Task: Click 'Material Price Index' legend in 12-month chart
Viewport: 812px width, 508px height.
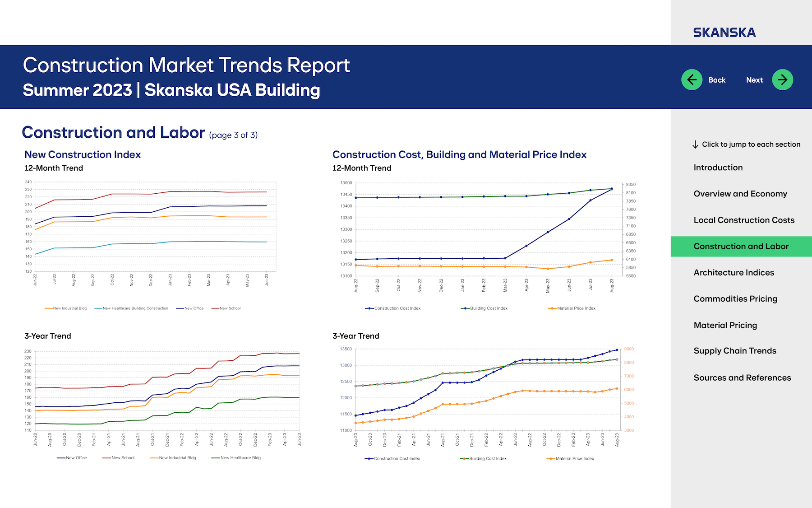Action: (x=572, y=308)
